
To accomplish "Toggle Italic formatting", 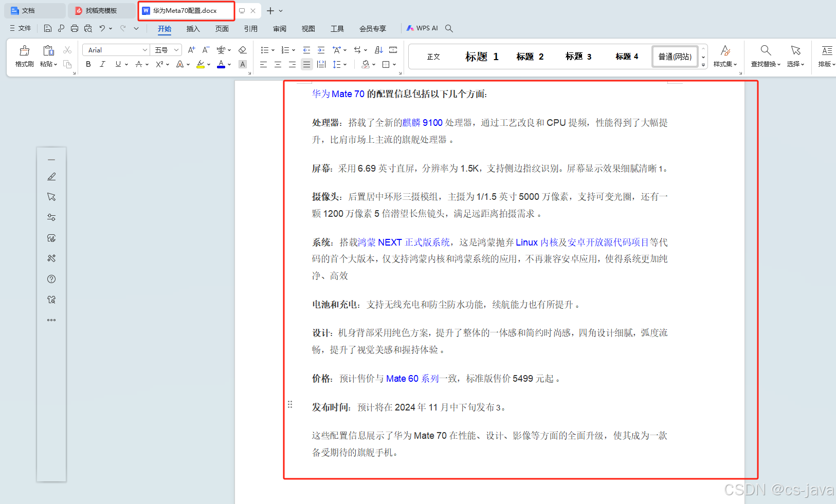I will pyautogui.click(x=102, y=64).
